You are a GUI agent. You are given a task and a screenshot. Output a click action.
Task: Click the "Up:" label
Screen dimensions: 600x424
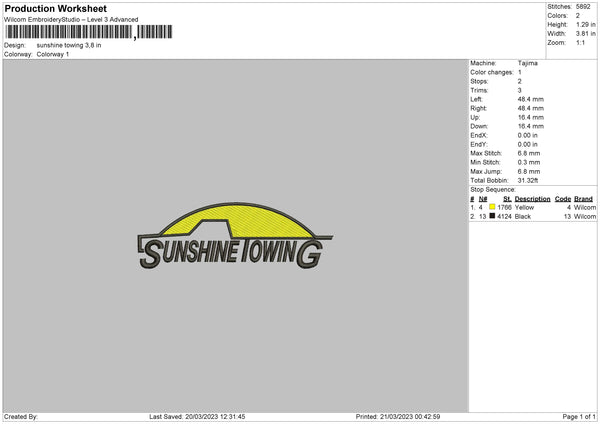click(475, 117)
